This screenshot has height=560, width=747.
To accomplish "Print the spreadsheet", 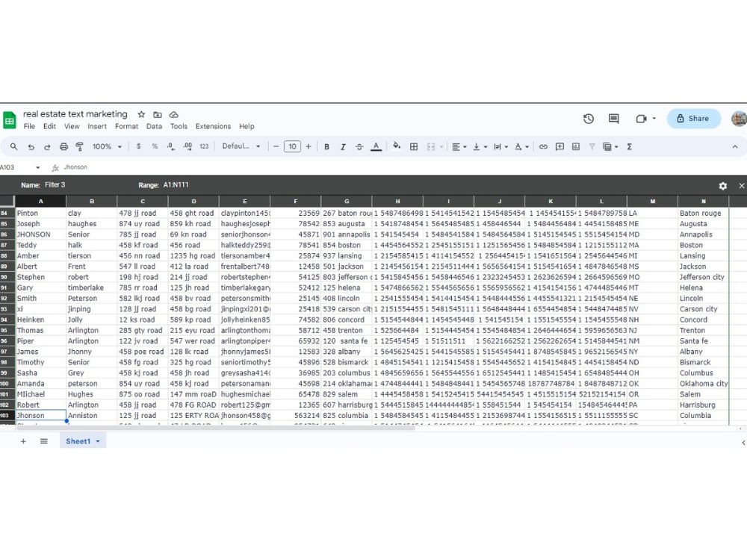I will [x=63, y=146].
